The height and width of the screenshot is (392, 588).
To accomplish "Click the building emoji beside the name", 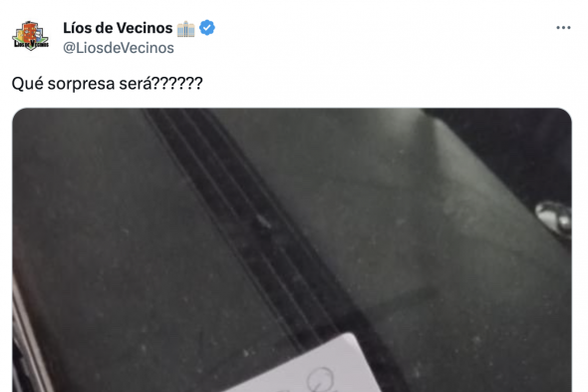I will (x=185, y=29).
